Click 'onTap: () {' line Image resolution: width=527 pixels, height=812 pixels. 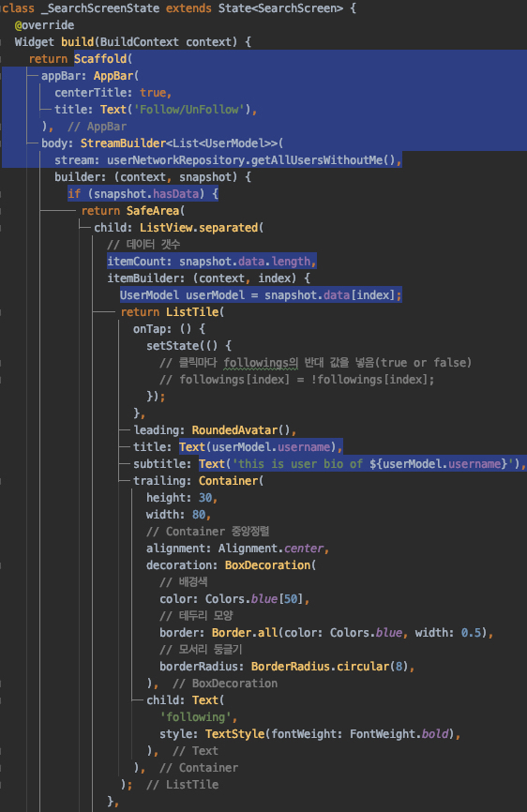click(170, 329)
